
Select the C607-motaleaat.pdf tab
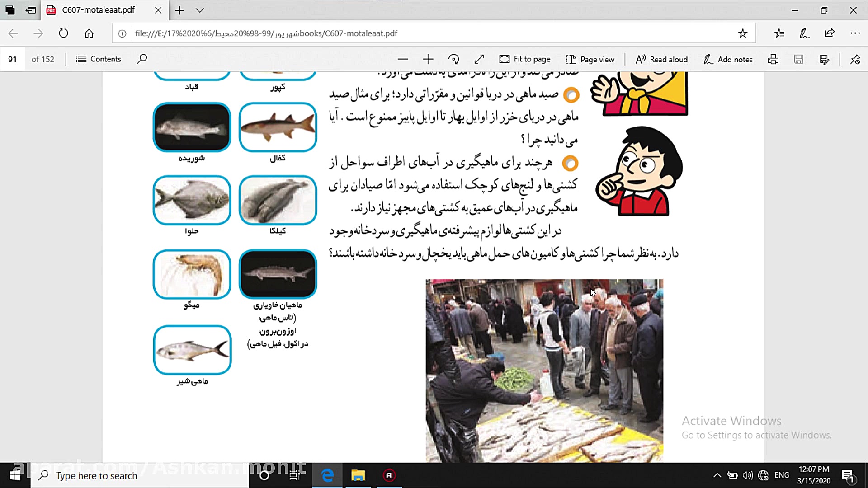[x=99, y=10]
